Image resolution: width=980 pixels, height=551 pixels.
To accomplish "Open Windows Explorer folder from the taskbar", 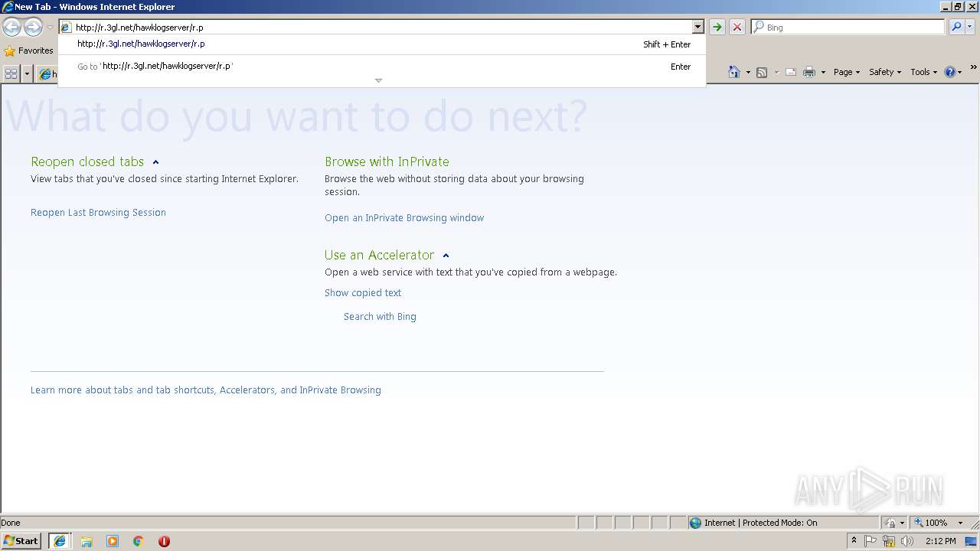I will (87, 541).
